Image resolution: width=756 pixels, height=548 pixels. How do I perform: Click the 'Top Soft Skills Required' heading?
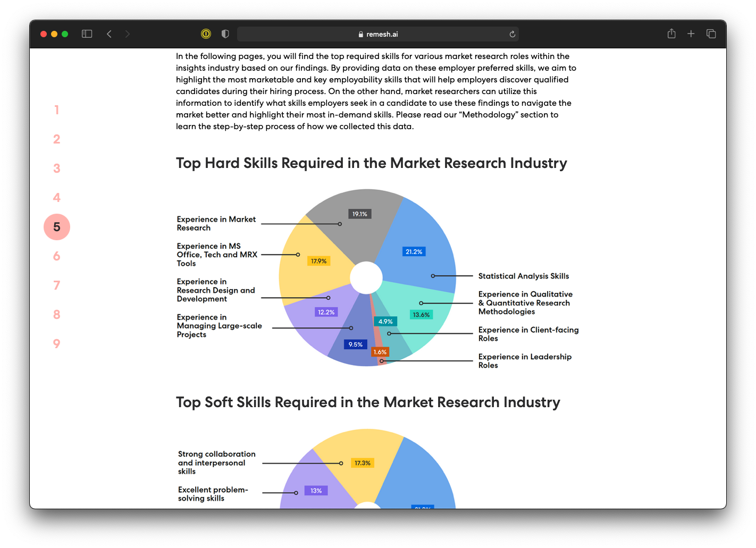pos(368,402)
